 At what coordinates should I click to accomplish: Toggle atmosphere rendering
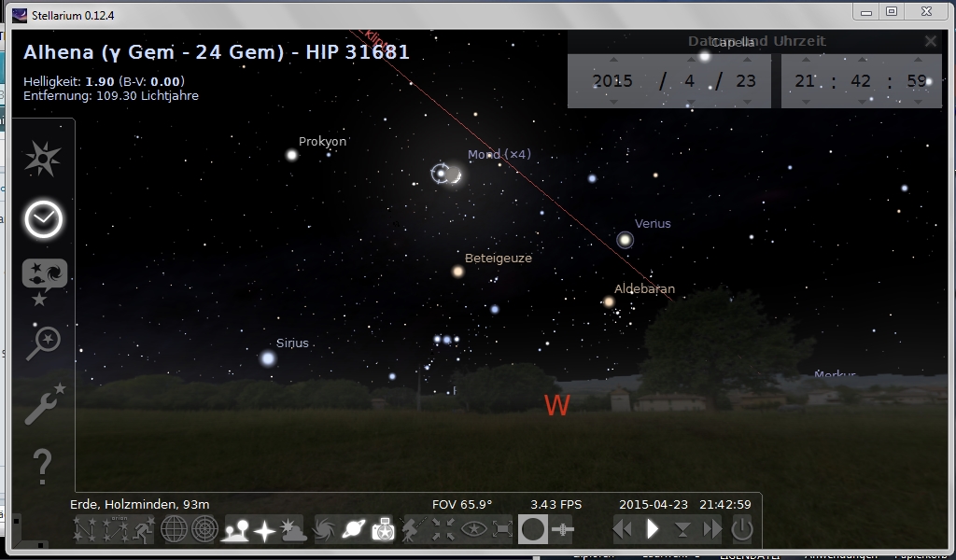click(294, 530)
